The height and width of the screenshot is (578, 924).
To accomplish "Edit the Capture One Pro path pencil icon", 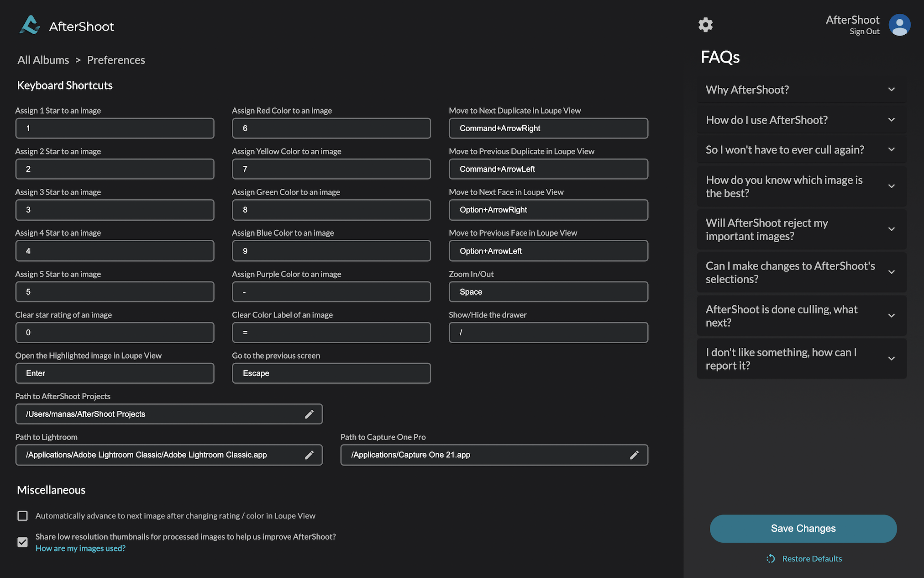I will click(634, 455).
